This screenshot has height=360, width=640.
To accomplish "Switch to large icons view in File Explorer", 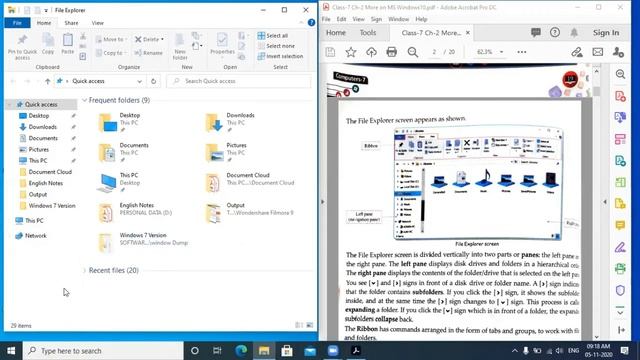I will tap(310, 325).
